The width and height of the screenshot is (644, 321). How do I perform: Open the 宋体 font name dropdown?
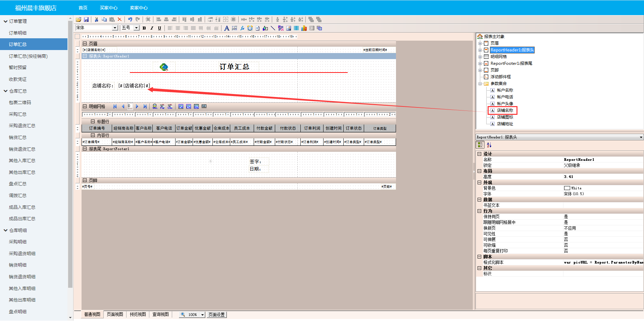click(115, 28)
